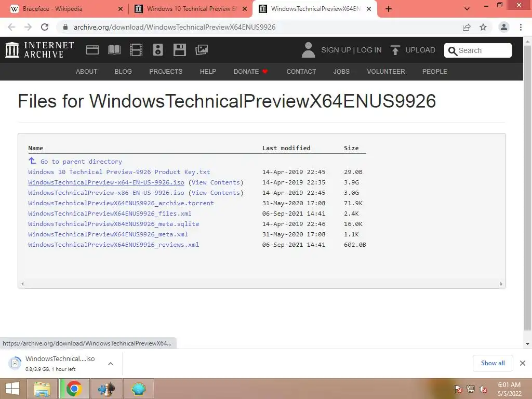Click the site lock icon in address bar
The image size is (532, 399).
tap(65, 27)
